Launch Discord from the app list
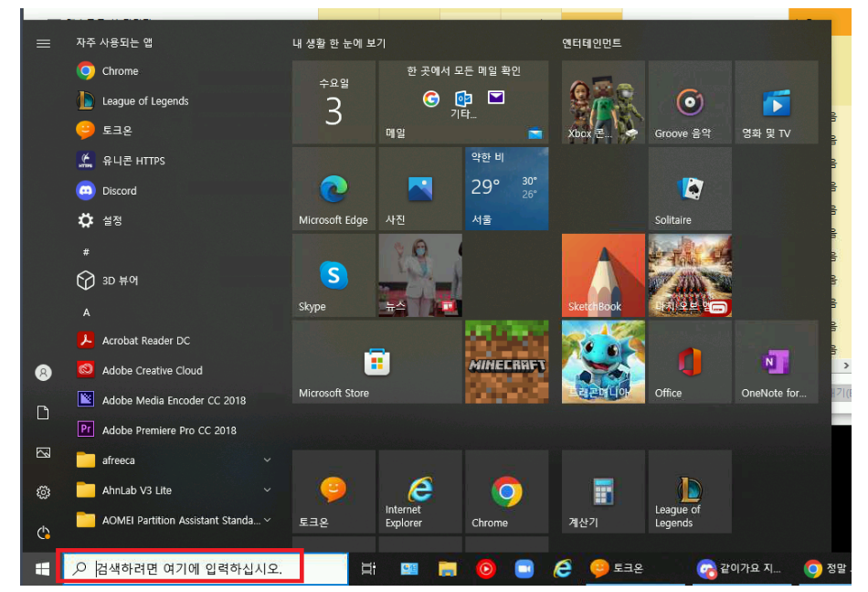Image resolution: width=868 pixels, height=592 pixels. click(175, 190)
